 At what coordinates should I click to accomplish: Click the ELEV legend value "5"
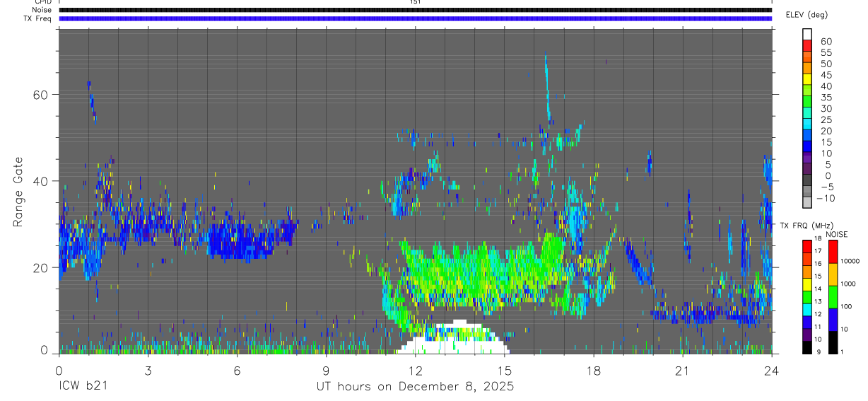click(829, 165)
